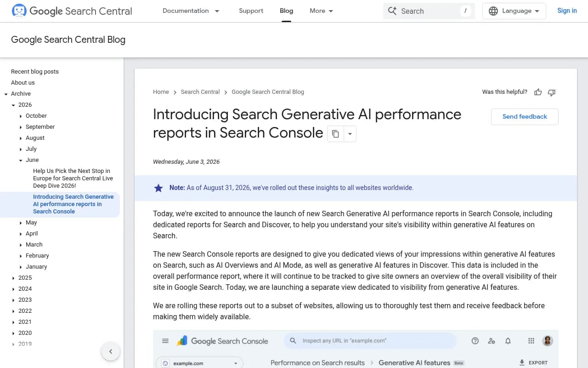Go to the Support tab
The image size is (588, 368).
(x=251, y=11)
